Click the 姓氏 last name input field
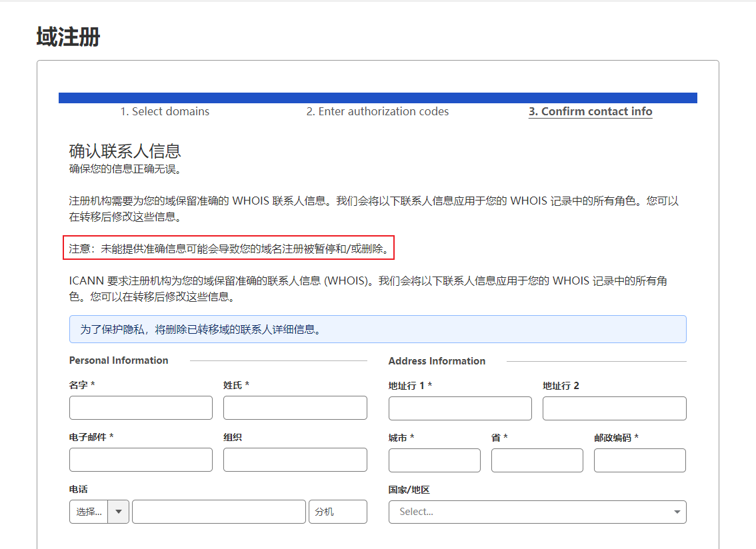This screenshot has width=756, height=549. pyautogui.click(x=295, y=408)
